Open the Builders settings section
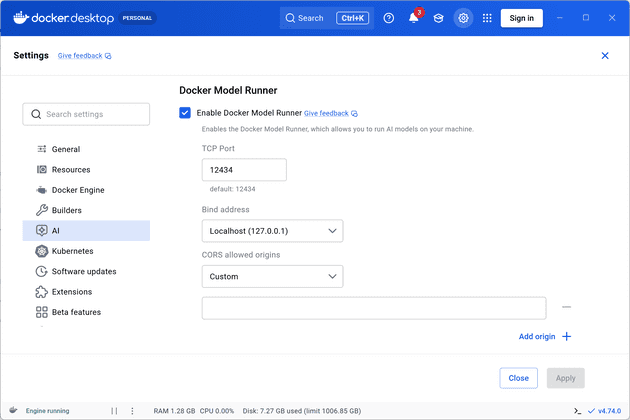Viewport: 630px width, 420px height. pyautogui.click(x=86, y=210)
